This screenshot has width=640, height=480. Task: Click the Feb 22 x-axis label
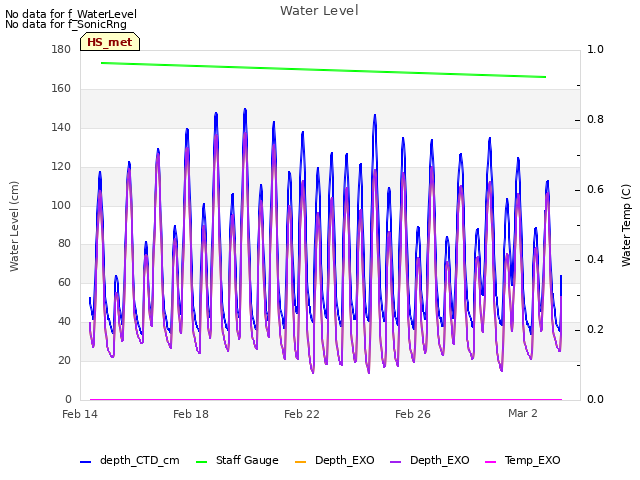302,414
